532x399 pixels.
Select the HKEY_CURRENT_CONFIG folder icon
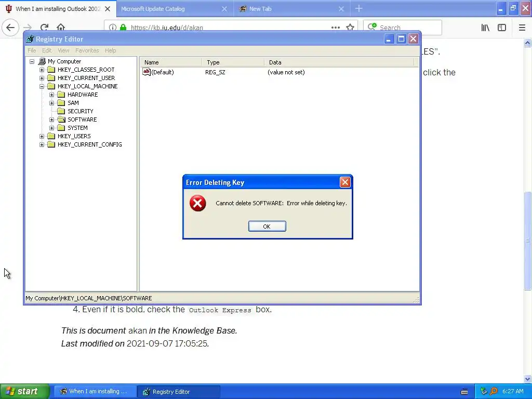tap(51, 144)
